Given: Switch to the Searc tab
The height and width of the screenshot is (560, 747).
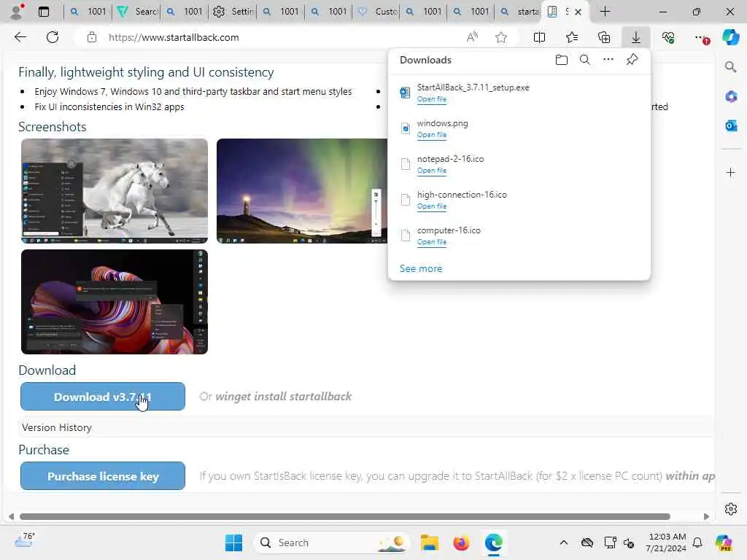Looking at the screenshot, I should [137, 12].
